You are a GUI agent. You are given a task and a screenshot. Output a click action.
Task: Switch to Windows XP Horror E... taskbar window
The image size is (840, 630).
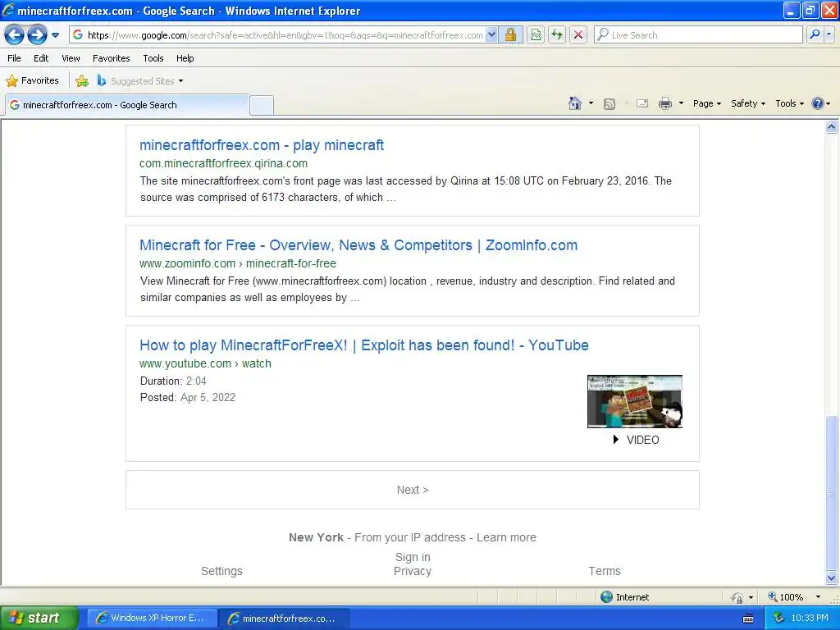pos(152,619)
